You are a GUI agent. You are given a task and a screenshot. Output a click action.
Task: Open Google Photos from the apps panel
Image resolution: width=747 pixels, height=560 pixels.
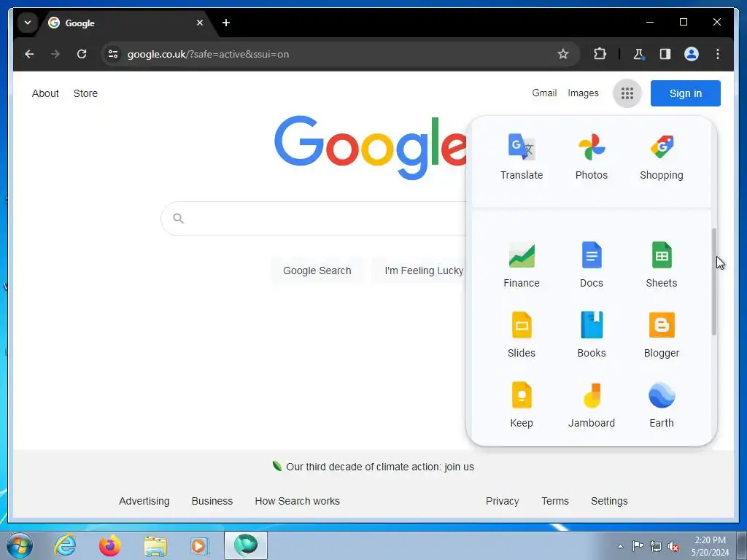pos(591,157)
